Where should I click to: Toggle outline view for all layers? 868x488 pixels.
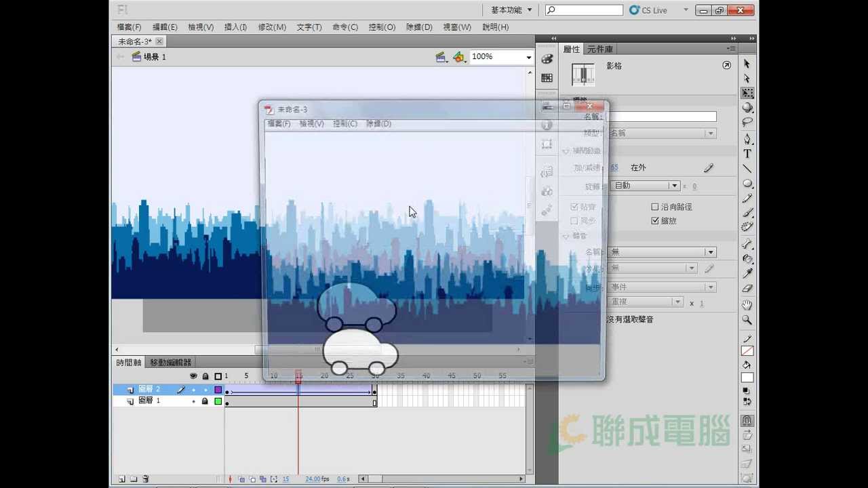tap(218, 376)
